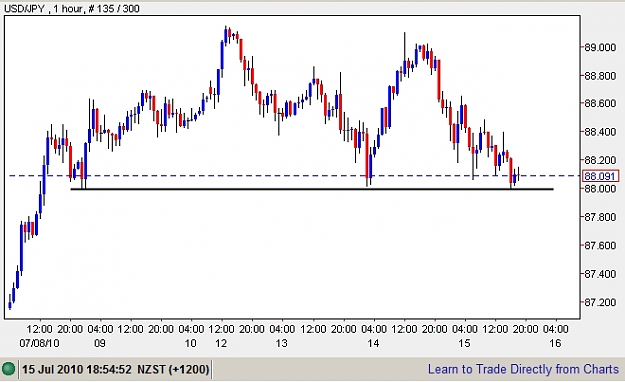The image size is (625, 382).
Task: Click the date label 15 on time axis
Action: pos(464,343)
